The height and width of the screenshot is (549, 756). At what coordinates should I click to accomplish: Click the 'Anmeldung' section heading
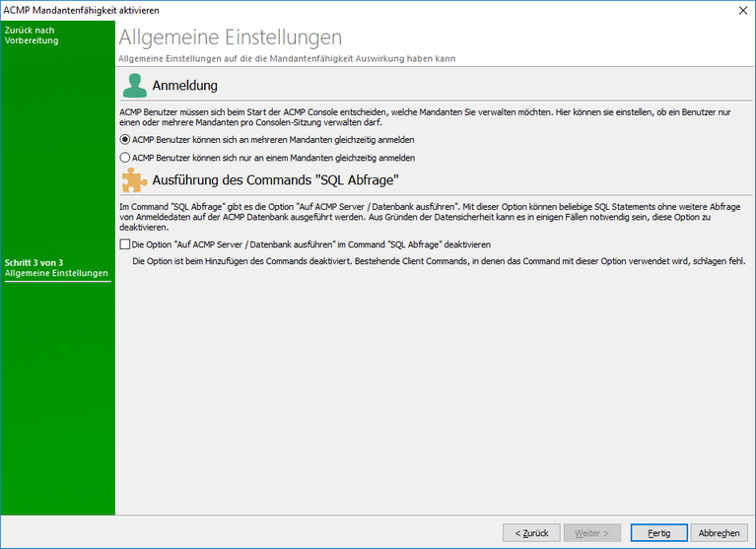pos(185,87)
